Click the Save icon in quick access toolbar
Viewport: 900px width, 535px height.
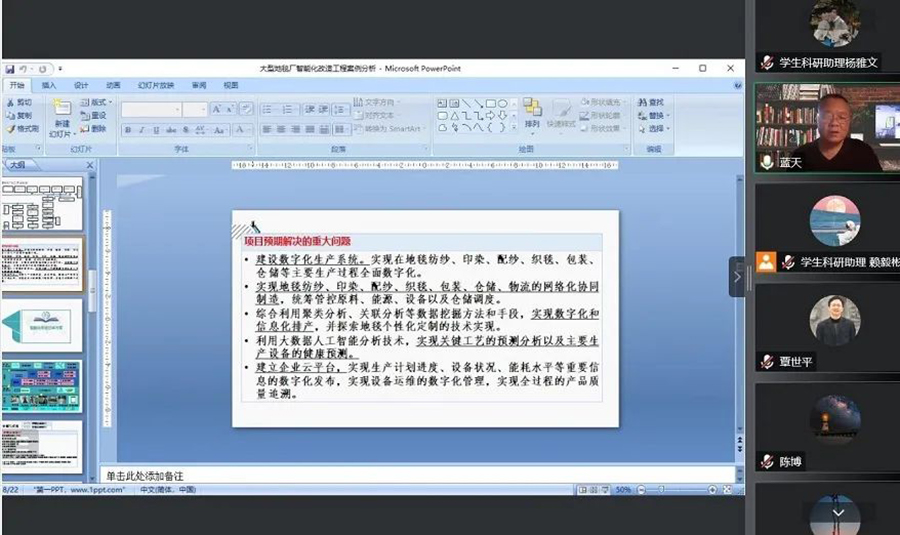click(x=9, y=69)
